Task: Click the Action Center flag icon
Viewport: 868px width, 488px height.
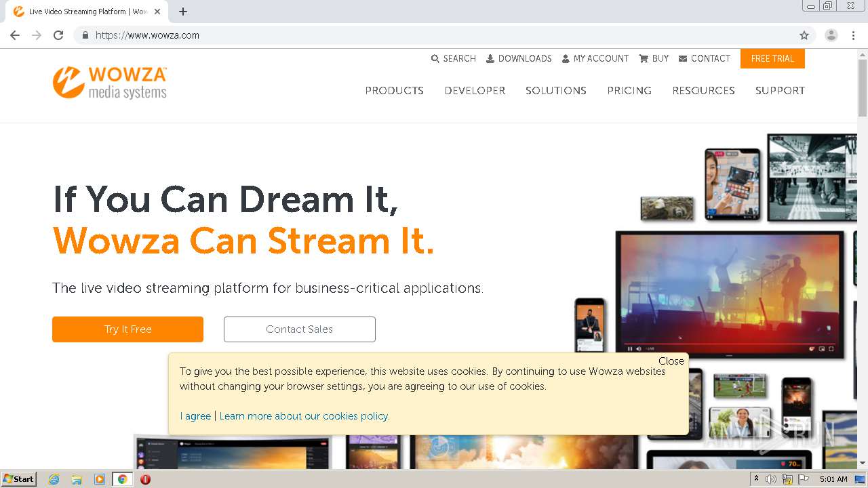Action: pos(804,479)
